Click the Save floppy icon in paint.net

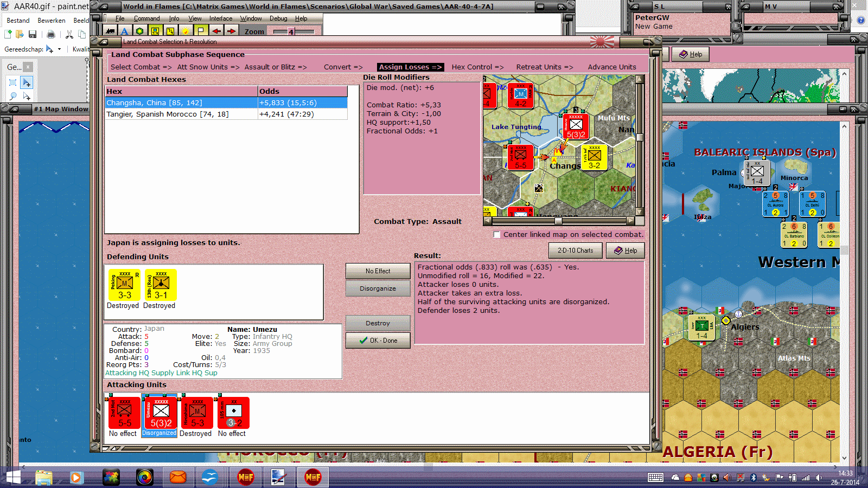(32, 35)
